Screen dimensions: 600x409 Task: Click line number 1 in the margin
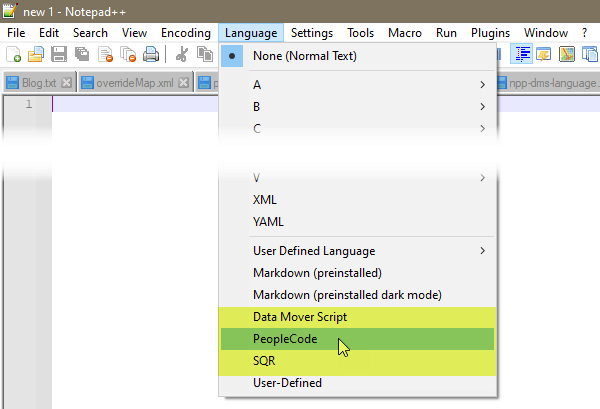[29, 104]
